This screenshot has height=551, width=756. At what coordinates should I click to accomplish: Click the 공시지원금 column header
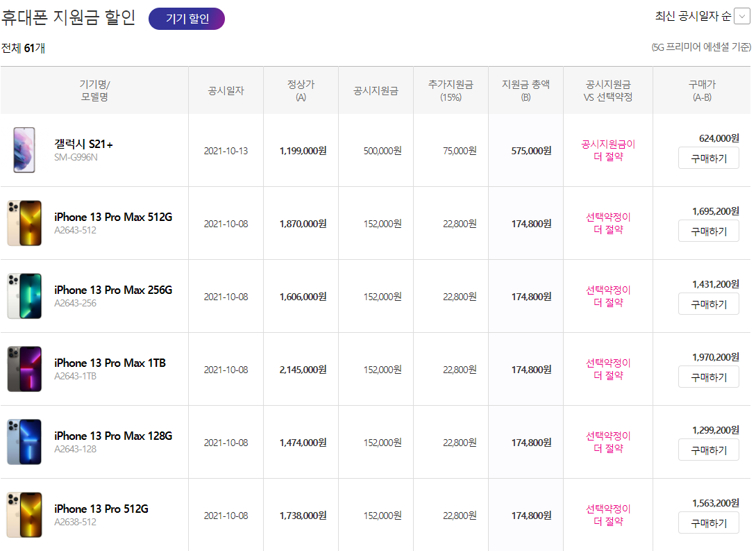coord(376,91)
